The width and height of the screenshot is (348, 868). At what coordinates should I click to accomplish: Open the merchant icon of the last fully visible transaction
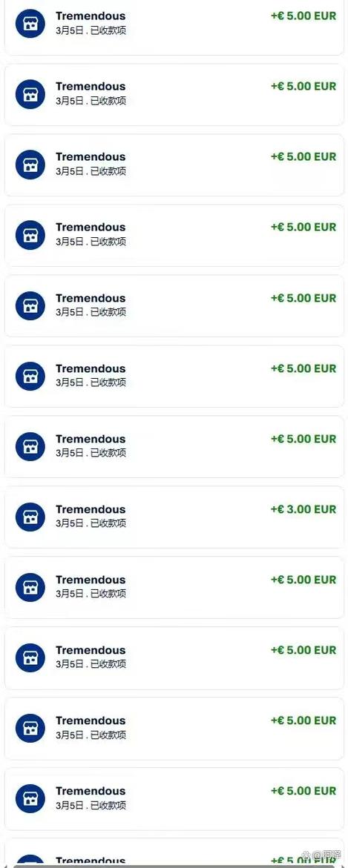tap(30, 799)
